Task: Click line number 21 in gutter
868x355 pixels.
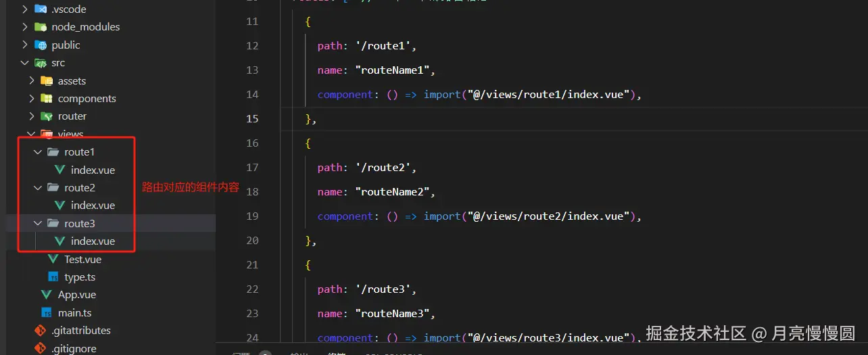Action: point(253,265)
